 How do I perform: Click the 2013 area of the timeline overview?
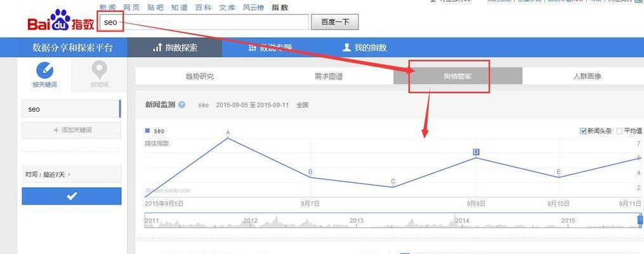coord(357,221)
